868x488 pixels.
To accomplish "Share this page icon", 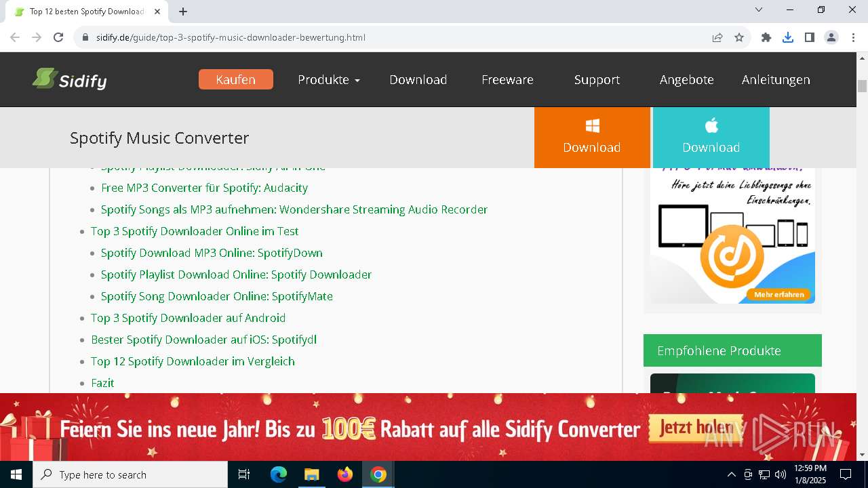I will click(717, 37).
